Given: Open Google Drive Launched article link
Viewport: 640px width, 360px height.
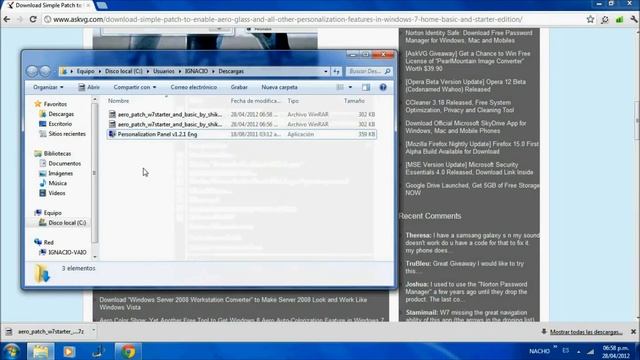Looking at the screenshot, I should click(472, 189).
